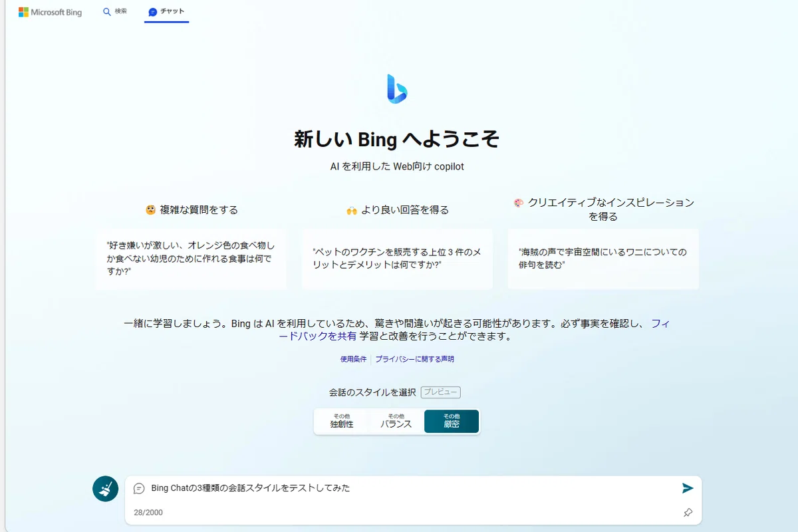This screenshot has height=532, width=798.
Task: Choose the 独創性 conversation style
Action: [342, 421]
